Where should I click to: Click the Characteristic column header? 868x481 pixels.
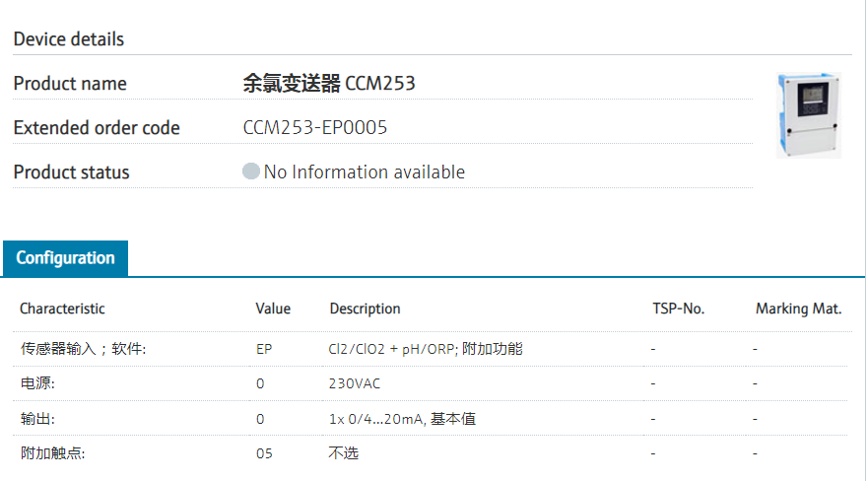point(62,309)
